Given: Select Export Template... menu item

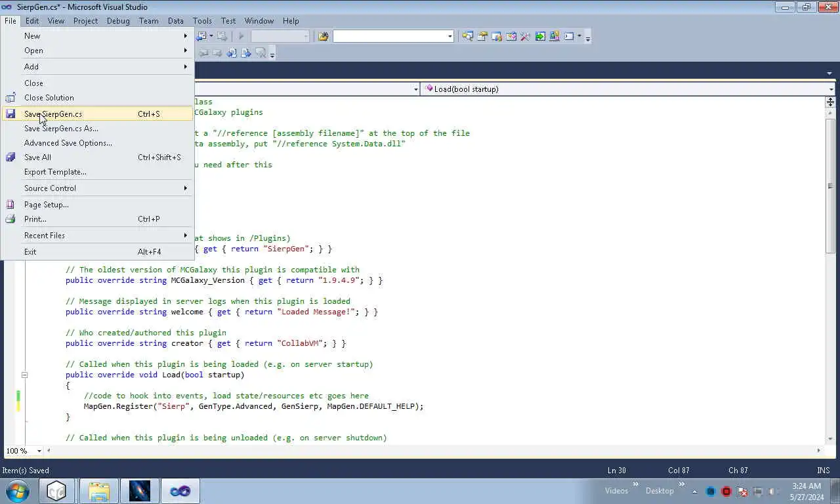Looking at the screenshot, I should point(98,171).
